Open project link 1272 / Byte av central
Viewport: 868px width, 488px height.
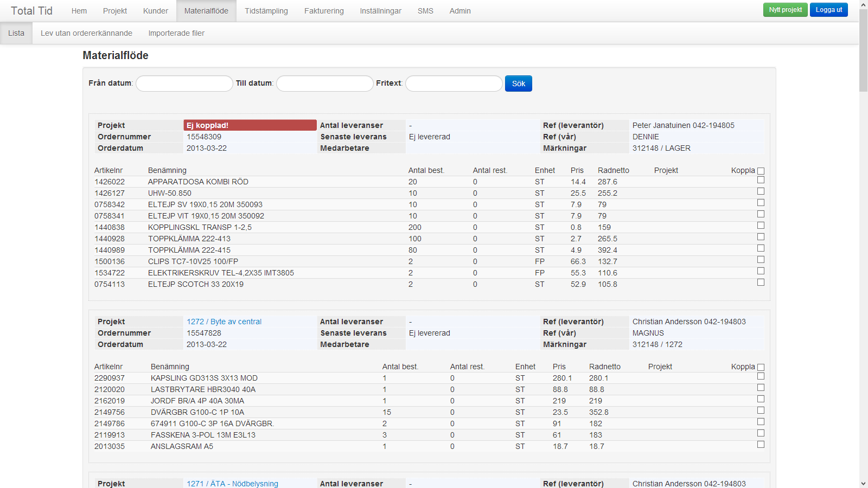tap(224, 322)
